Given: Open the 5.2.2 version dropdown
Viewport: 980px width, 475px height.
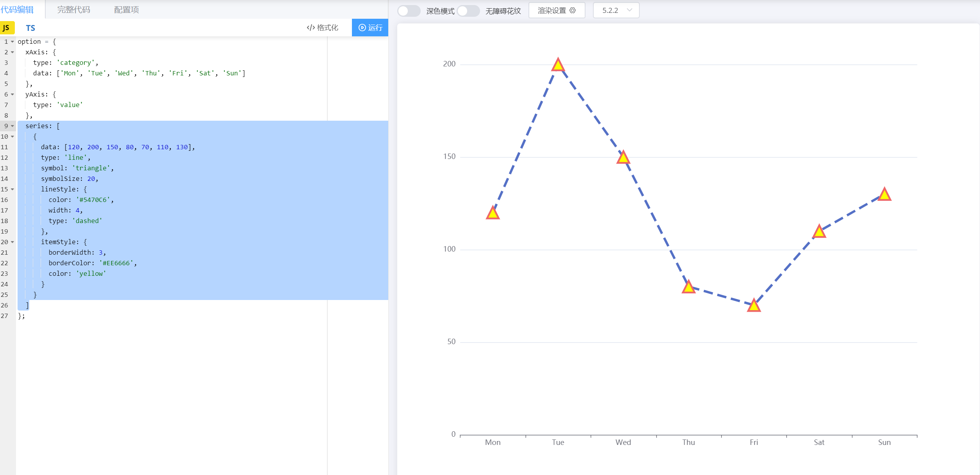Looking at the screenshot, I should [616, 11].
